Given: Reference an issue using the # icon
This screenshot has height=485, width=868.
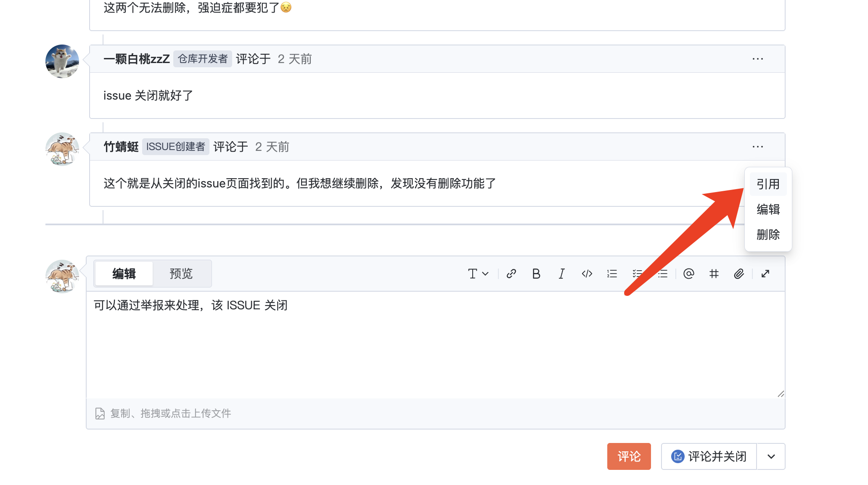Looking at the screenshot, I should click(x=714, y=274).
